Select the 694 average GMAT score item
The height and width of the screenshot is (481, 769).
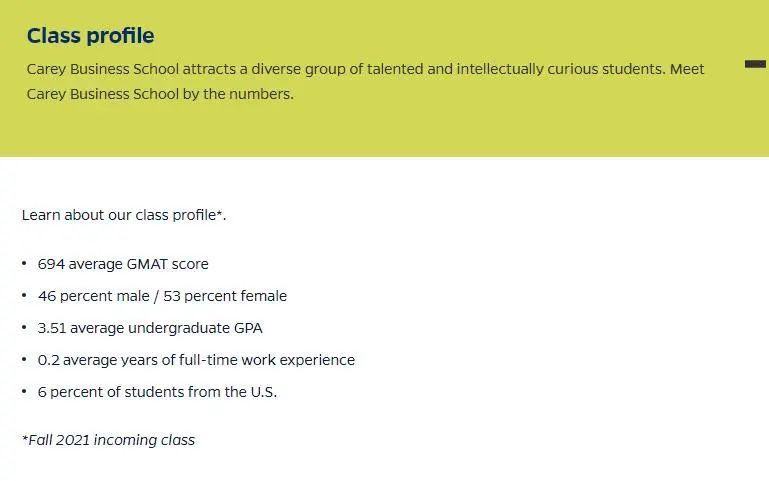coord(123,264)
